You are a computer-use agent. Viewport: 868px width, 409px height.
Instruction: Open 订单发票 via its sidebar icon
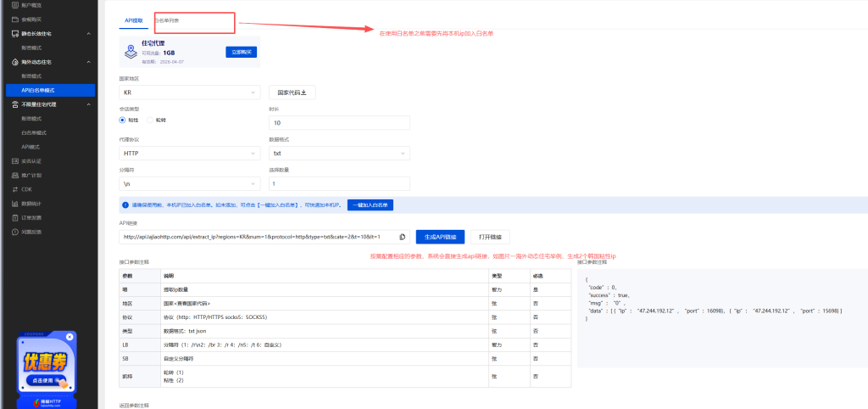coord(15,218)
